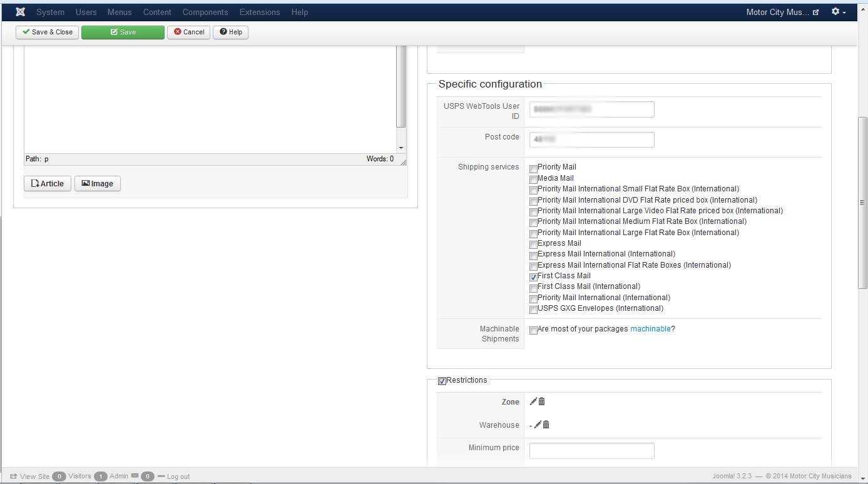This screenshot has width=868, height=484.
Task: Open the Components menu
Action: [205, 12]
